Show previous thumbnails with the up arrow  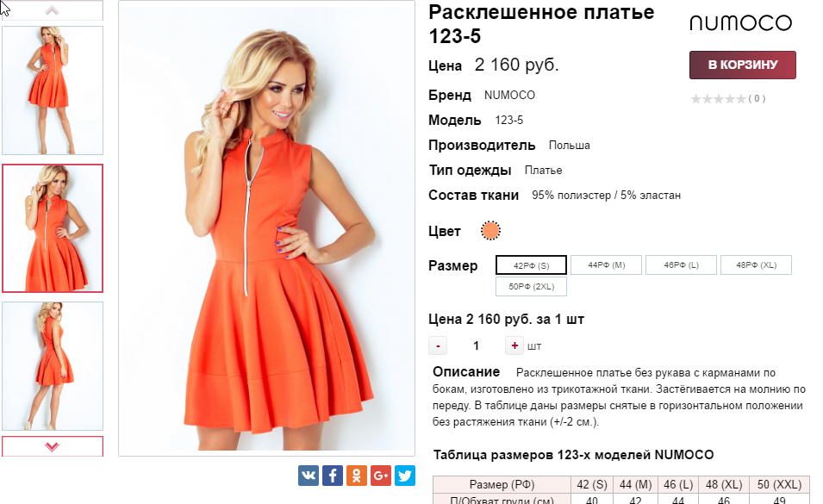(52, 10)
